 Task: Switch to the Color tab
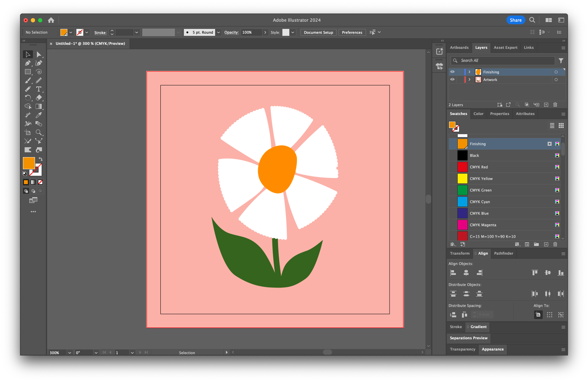point(478,114)
